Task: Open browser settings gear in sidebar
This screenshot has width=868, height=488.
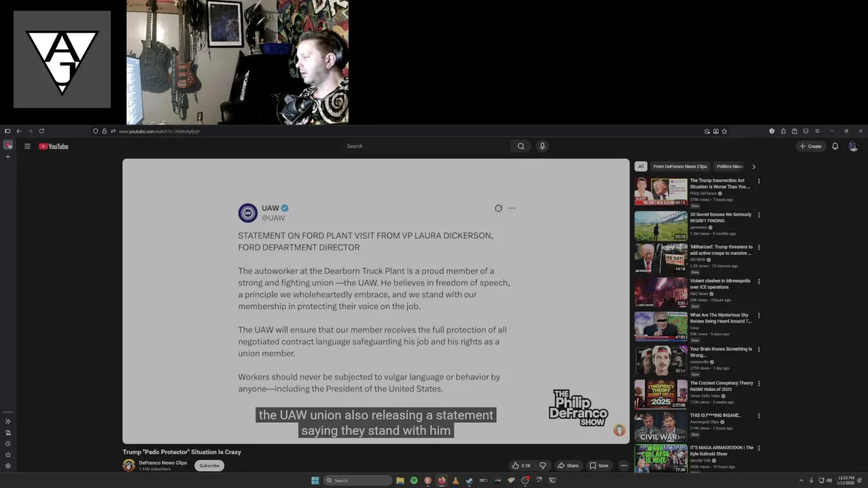Action: [x=8, y=466]
